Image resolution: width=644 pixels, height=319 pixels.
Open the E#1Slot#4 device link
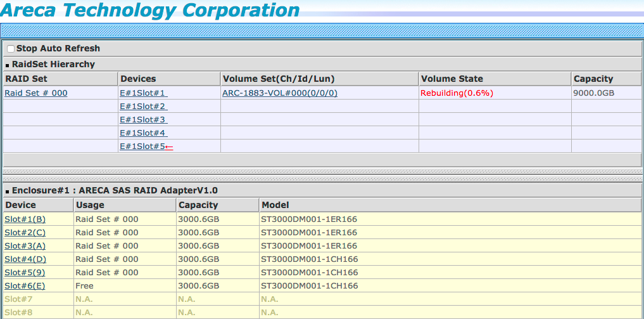(x=143, y=133)
